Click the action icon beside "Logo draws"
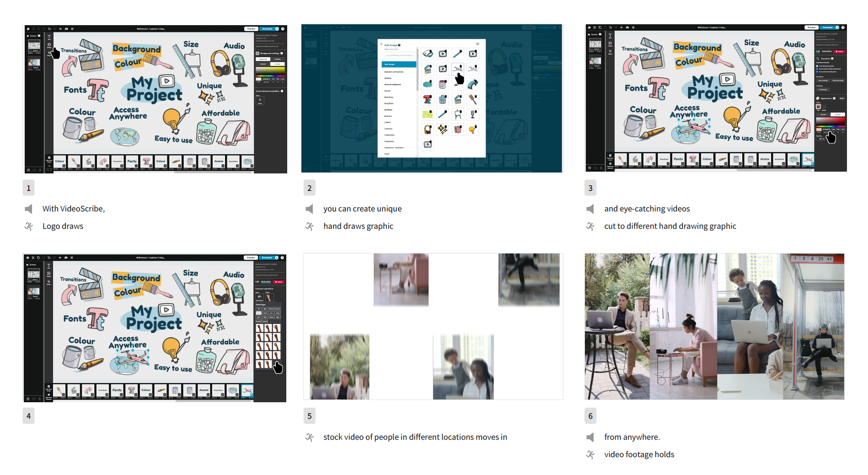This screenshot has width=868, height=475. tap(29, 227)
